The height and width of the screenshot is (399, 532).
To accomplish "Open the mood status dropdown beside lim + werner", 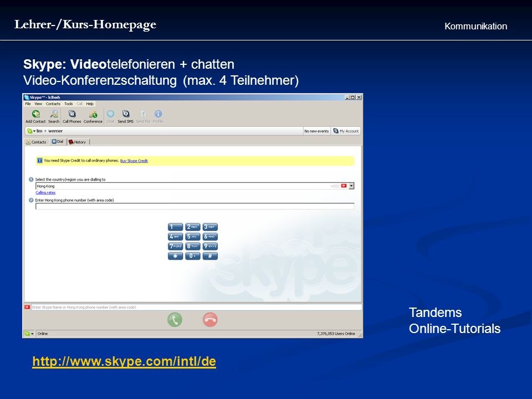I will click(x=31, y=131).
